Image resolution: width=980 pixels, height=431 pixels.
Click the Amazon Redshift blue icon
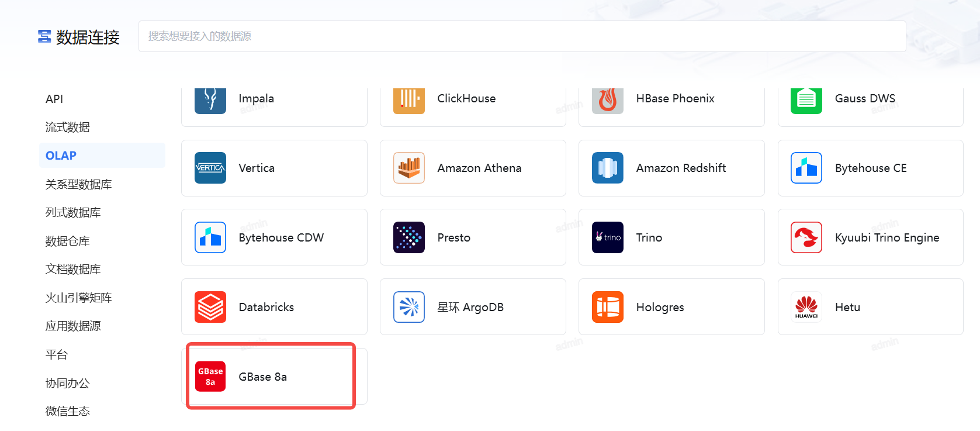[x=608, y=168]
